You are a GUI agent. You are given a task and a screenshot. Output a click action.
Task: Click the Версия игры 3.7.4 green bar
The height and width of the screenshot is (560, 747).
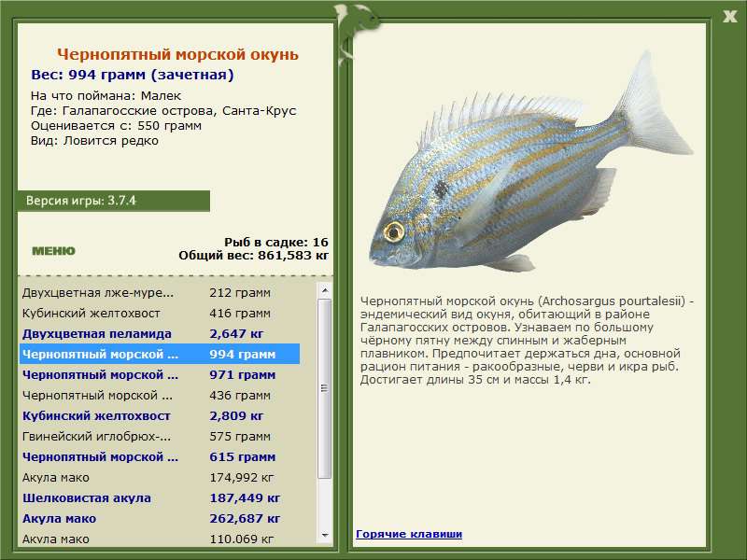pos(113,201)
